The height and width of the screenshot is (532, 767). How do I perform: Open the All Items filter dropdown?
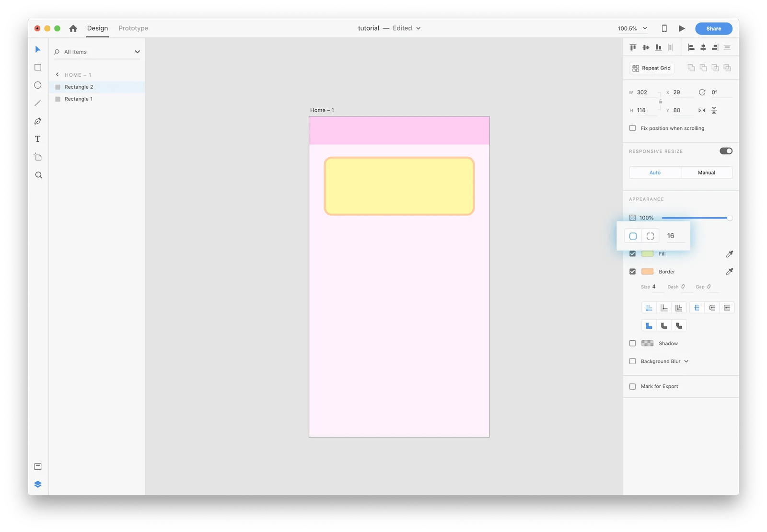click(137, 52)
